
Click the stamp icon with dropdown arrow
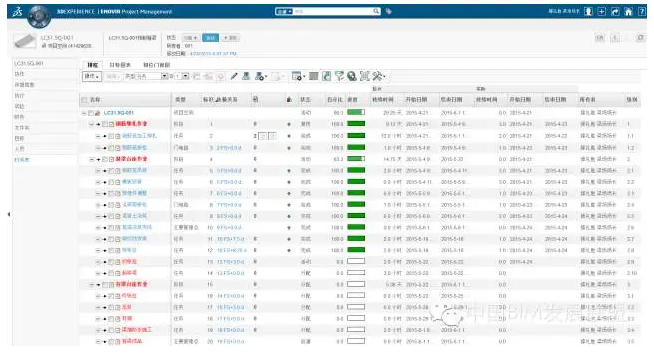261,76
